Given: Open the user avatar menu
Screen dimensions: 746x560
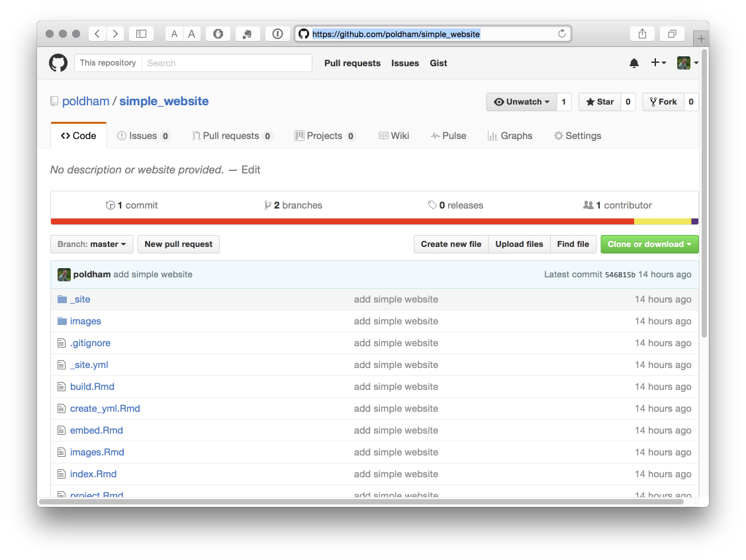Looking at the screenshot, I should click(x=688, y=63).
